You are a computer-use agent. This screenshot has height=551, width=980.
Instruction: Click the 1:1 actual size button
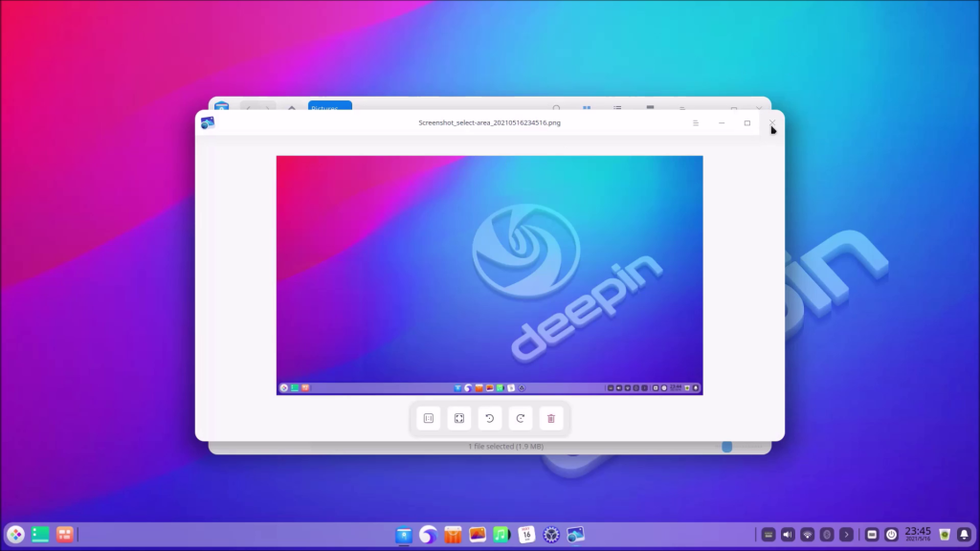429,418
